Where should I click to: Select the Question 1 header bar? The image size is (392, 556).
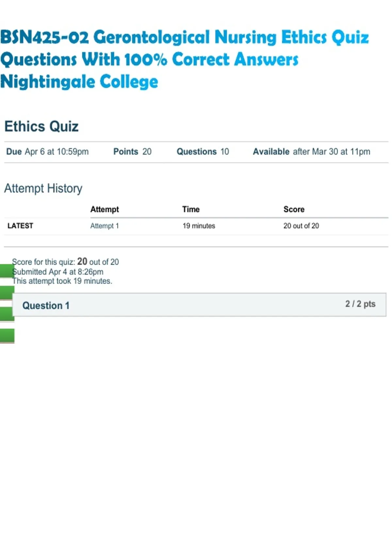pyautogui.click(x=199, y=305)
